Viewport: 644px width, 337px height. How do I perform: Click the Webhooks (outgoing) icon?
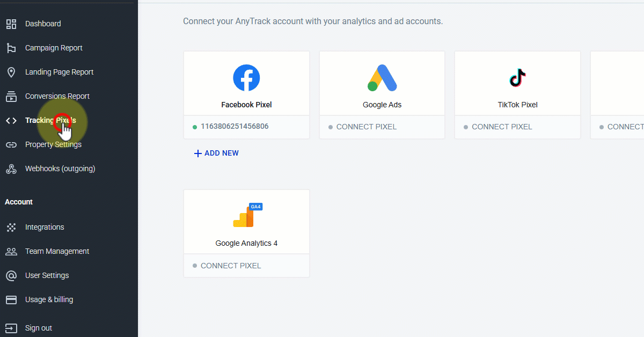tap(11, 169)
